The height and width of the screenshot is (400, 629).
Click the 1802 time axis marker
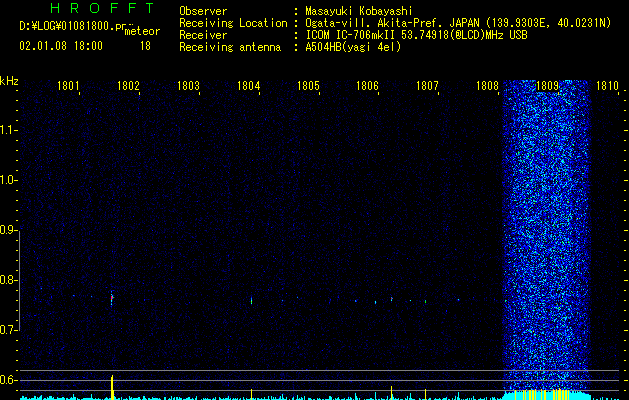pyautogui.click(x=128, y=86)
